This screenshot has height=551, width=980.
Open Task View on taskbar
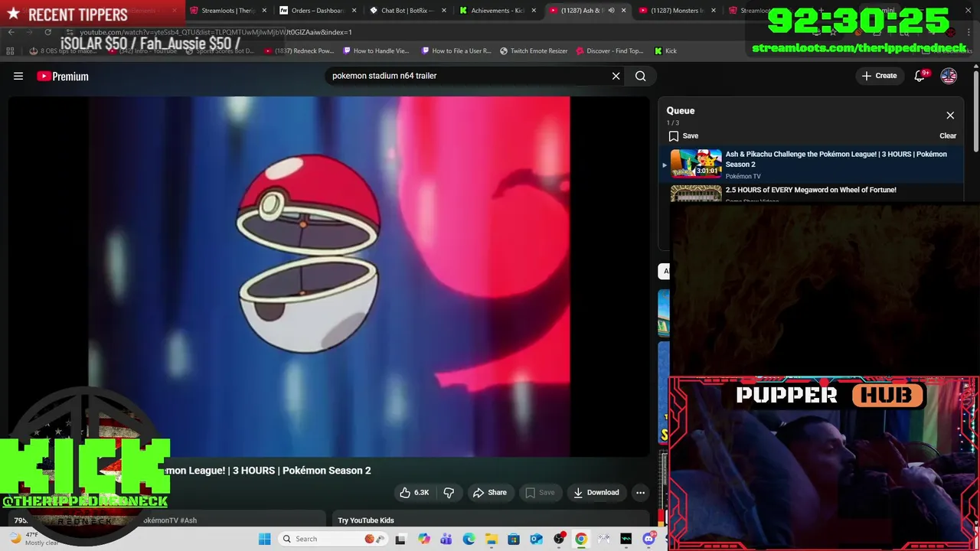(x=400, y=539)
